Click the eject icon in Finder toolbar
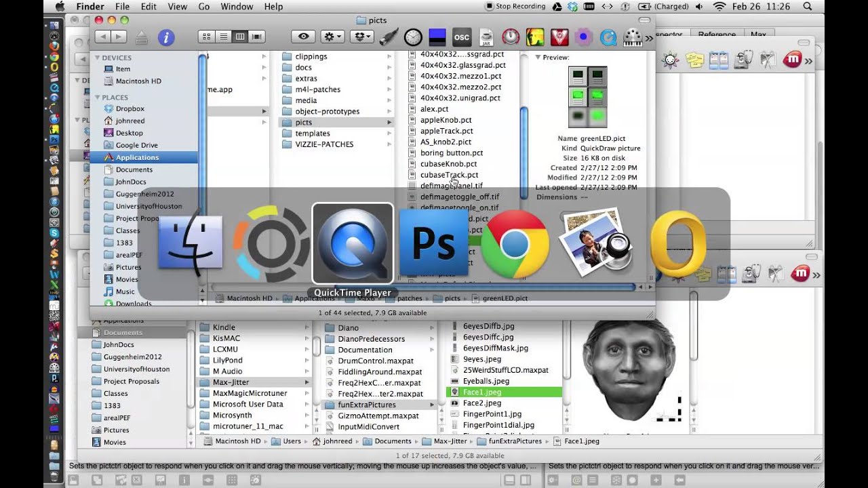The height and width of the screenshot is (488, 868). (x=141, y=37)
